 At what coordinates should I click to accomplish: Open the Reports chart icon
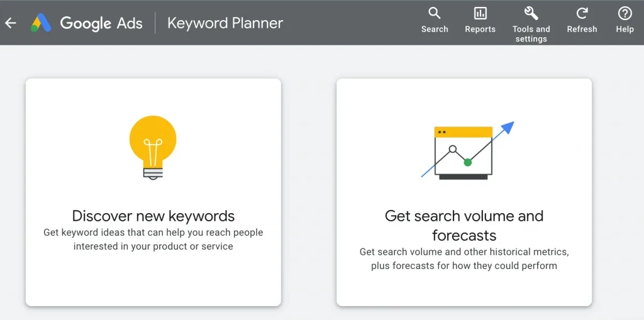480,13
